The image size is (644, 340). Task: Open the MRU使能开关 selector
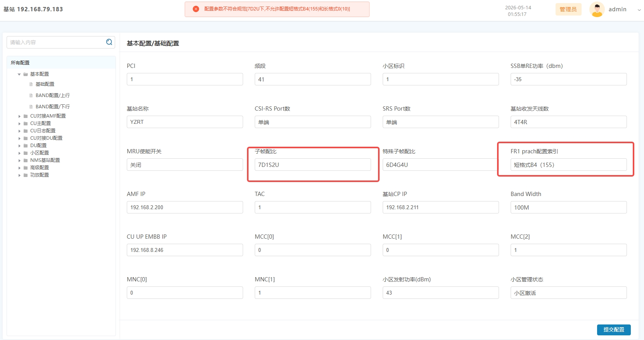point(185,165)
